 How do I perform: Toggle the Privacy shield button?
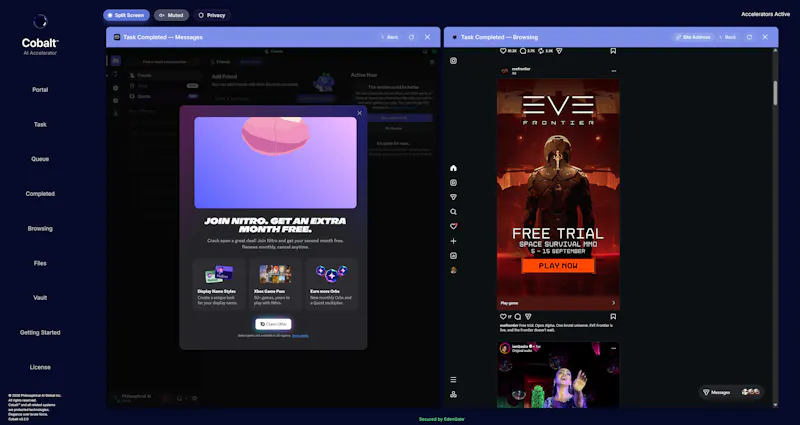point(212,15)
